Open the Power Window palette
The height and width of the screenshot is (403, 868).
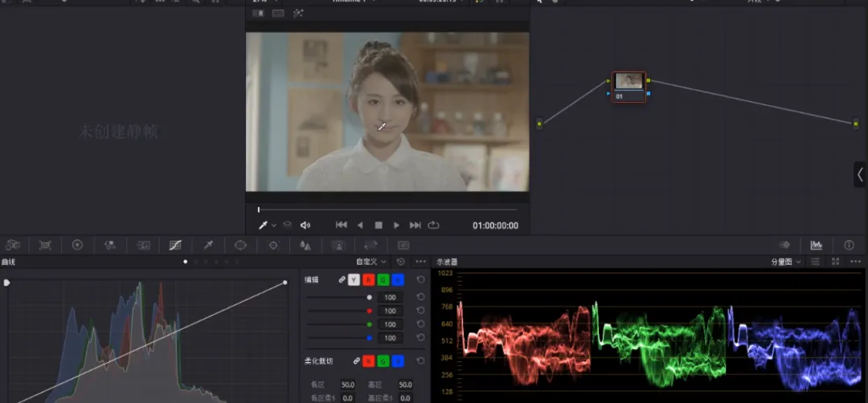(x=240, y=245)
